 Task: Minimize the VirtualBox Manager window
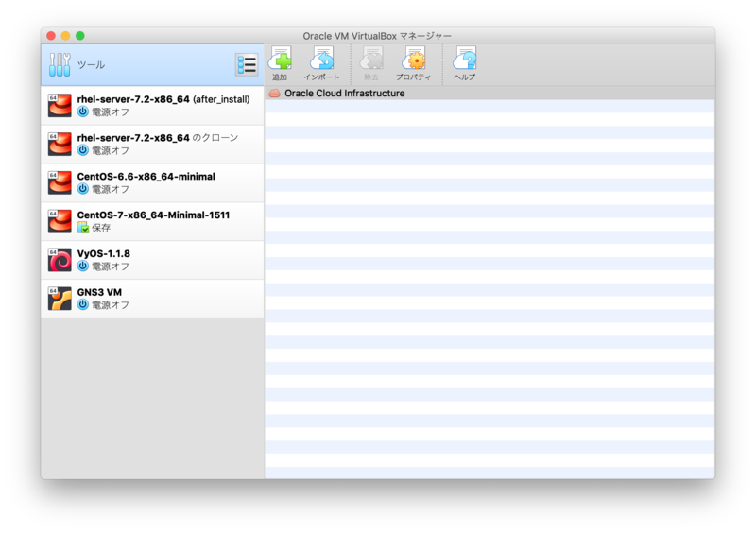pos(65,36)
